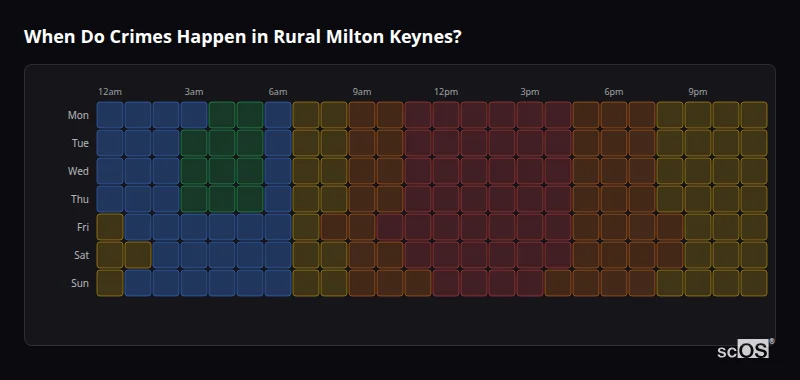Click the Monday 12am heatmap cell
800x380 pixels.
(x=110, y=115)
